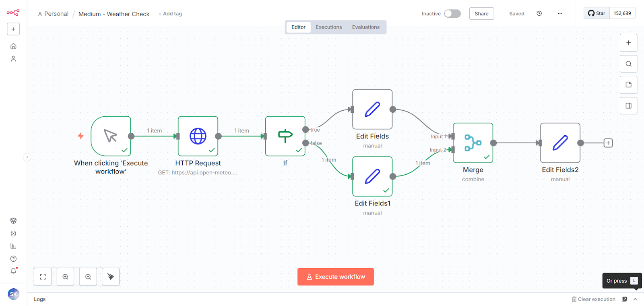Select the manual trigger node
Viewport: 644px width, 306px height.
[x=111, y=136]
